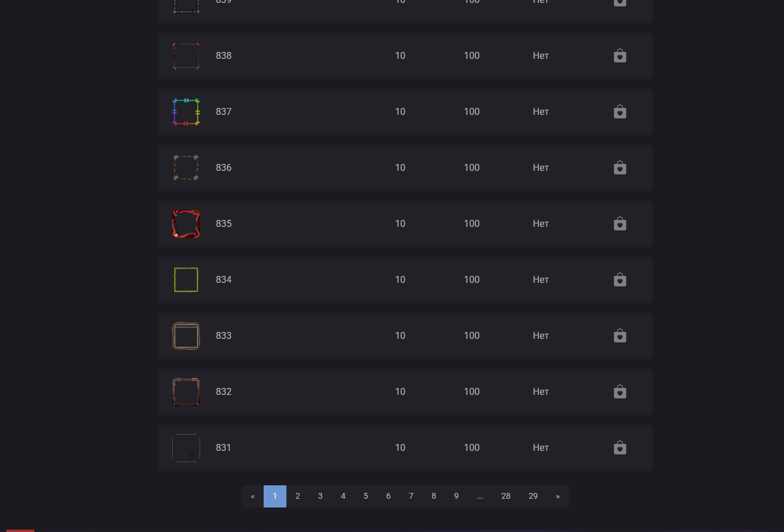
Task: Click the purchase bag icon in row 836
Action: tap(620, 168)
